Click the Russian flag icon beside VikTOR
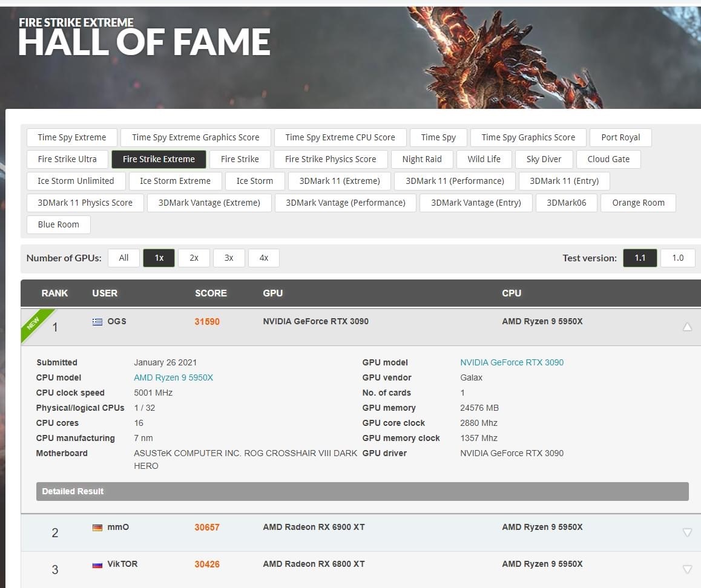The height and width of the screenshot is (588, 701). [97, 565]
